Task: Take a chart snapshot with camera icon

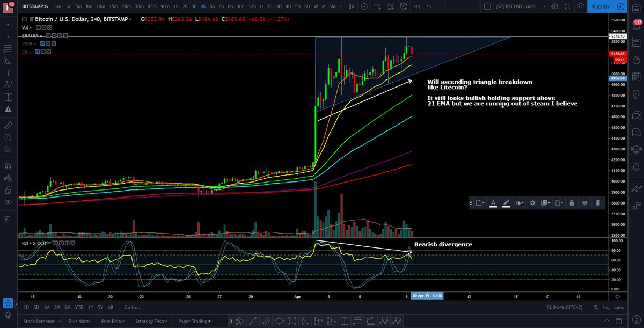Action: click(x=581, y=6)
